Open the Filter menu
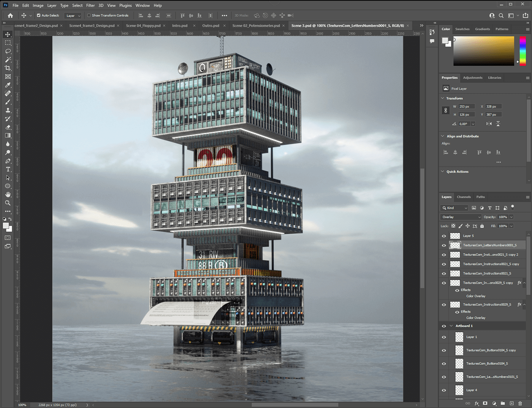532x408 pixels. click(90, 5)
